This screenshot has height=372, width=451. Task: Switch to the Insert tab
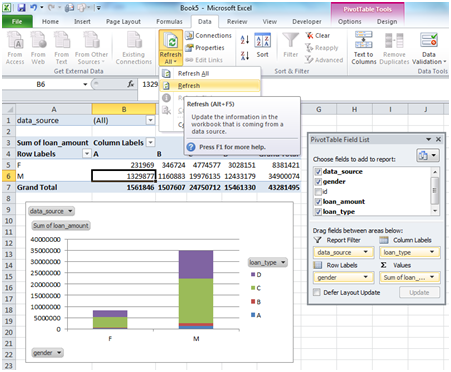82,21
